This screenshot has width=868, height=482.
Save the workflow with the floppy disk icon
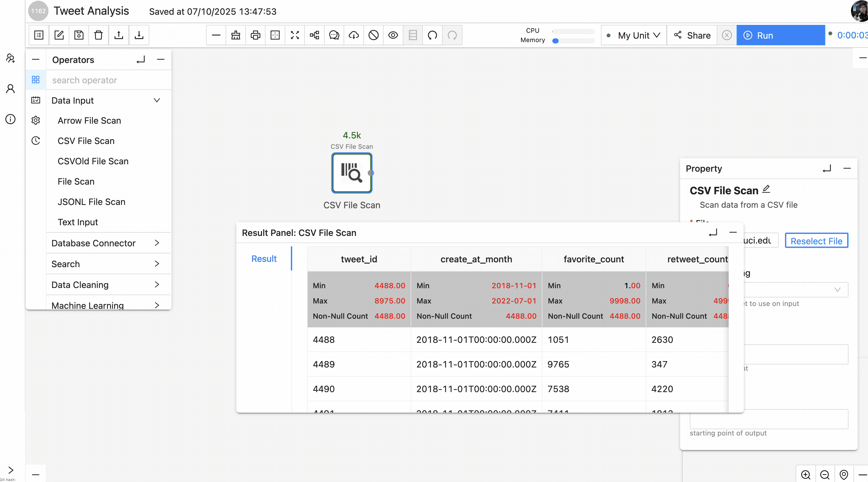[x=79, y=35]
